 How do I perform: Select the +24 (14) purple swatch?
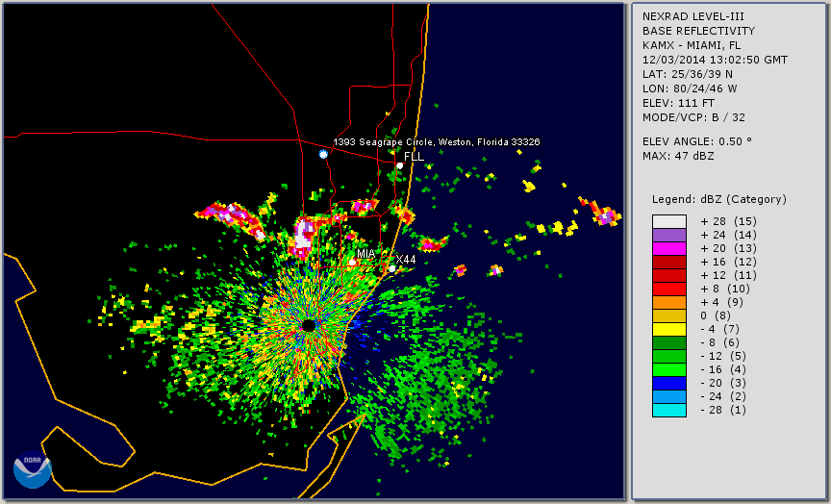[669, 235]
